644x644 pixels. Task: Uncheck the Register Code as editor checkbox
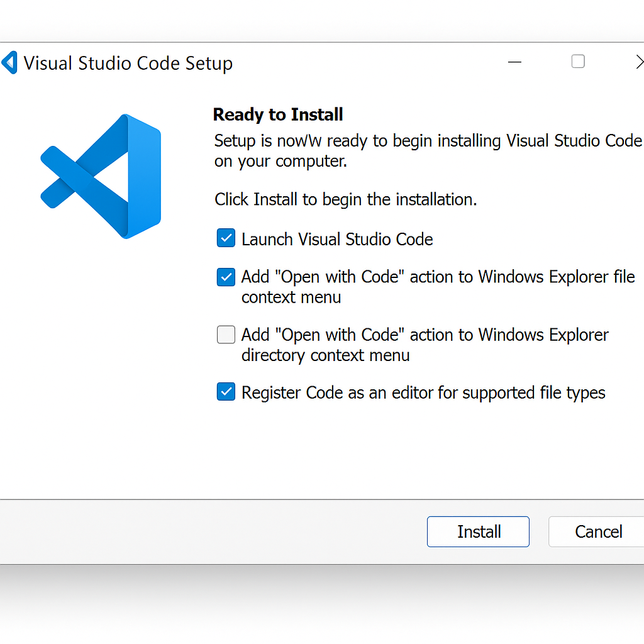pos(226,392)
